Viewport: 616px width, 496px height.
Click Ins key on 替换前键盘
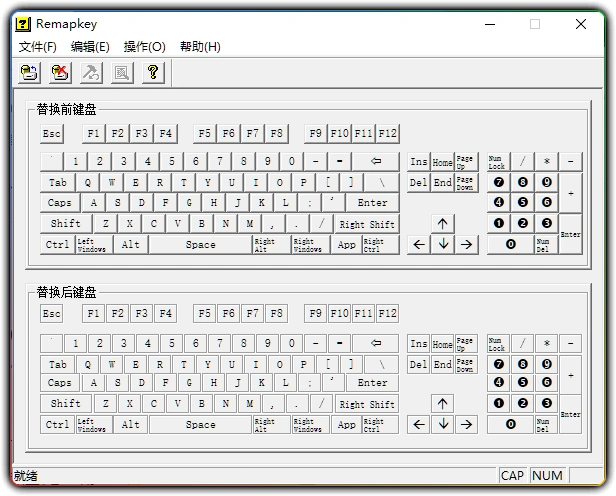(x=419, y=162)
